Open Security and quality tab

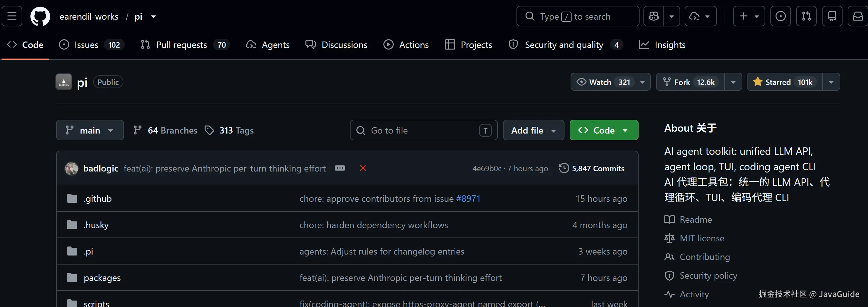click(x=566, y=45)
